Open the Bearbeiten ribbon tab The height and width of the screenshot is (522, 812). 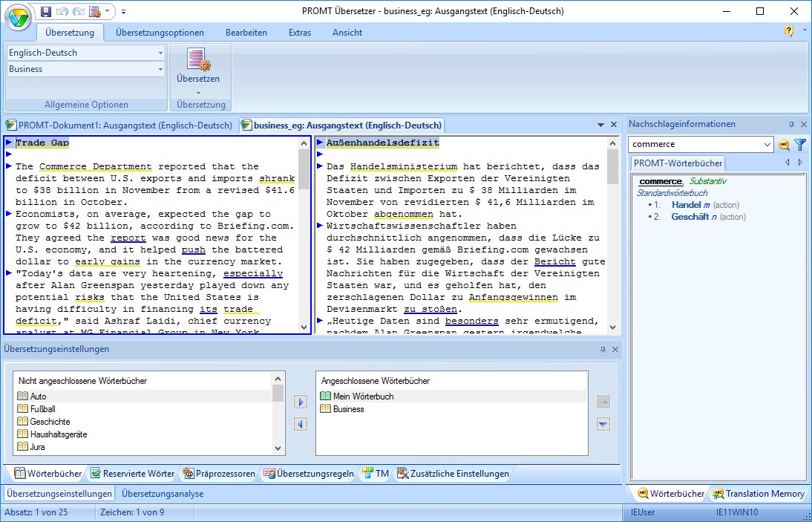pos(246,33)
